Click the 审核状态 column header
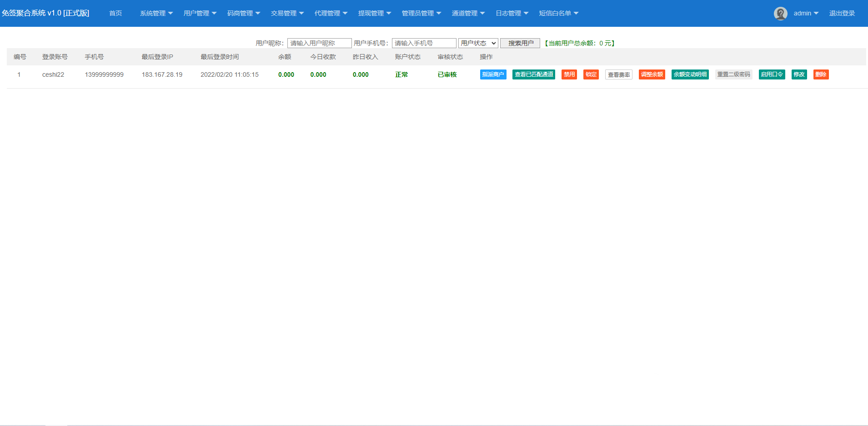 [451, 57]
